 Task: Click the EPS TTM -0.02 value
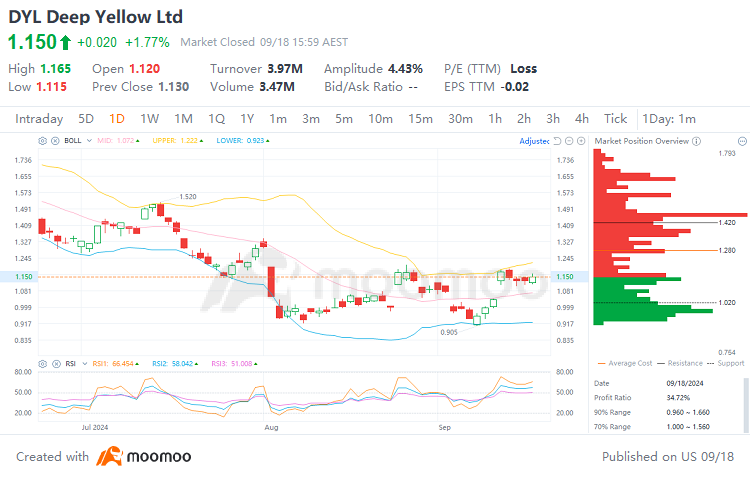515,87
